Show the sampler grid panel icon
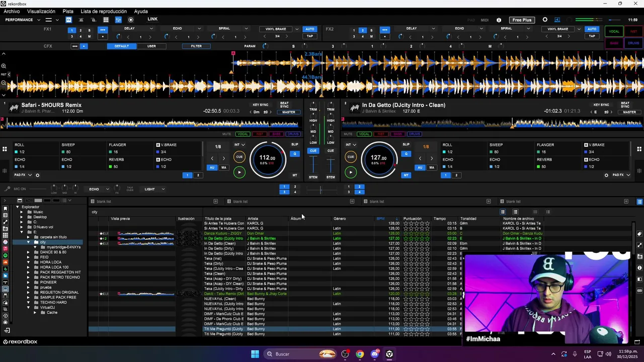Viewport: 644px width, 362px height. pos(106,20)
